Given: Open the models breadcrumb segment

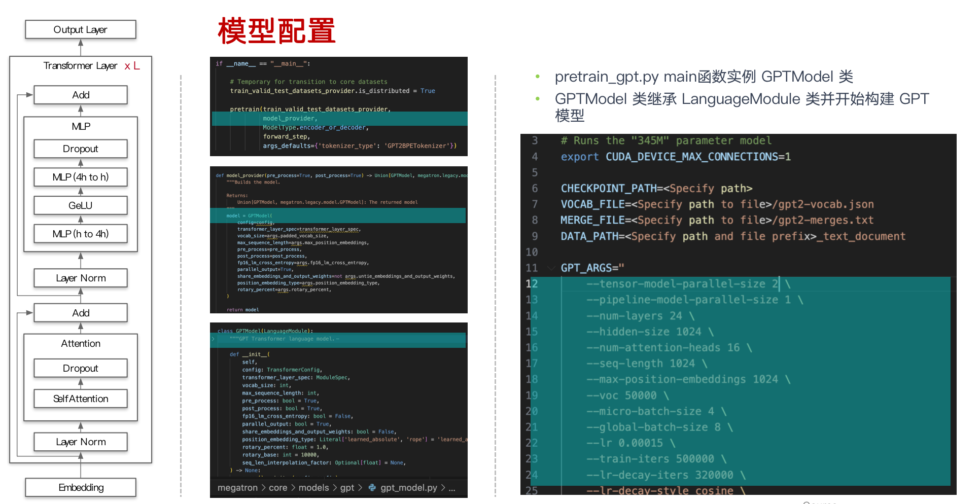Looking at the screenshot, I should click(x=313, y=488).
